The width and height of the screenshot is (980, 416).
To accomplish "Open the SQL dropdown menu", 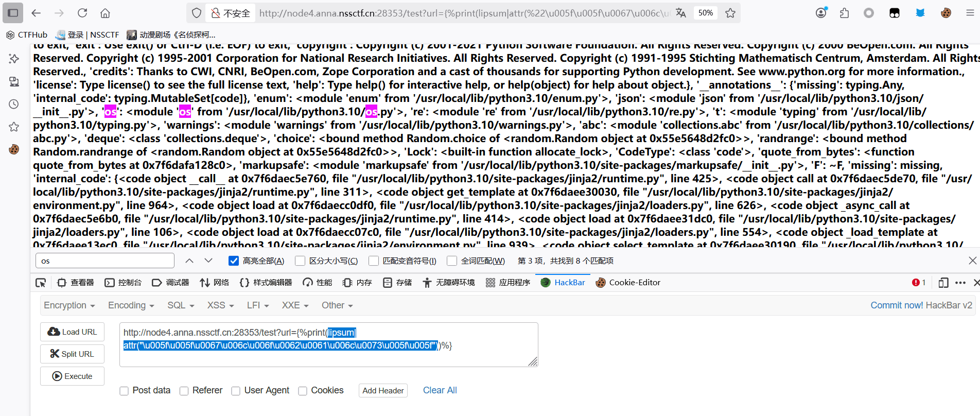I will click(x=180, y=305).
